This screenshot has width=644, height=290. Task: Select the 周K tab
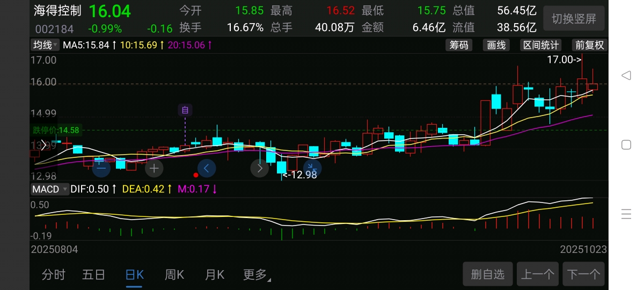tap(174, 275)
